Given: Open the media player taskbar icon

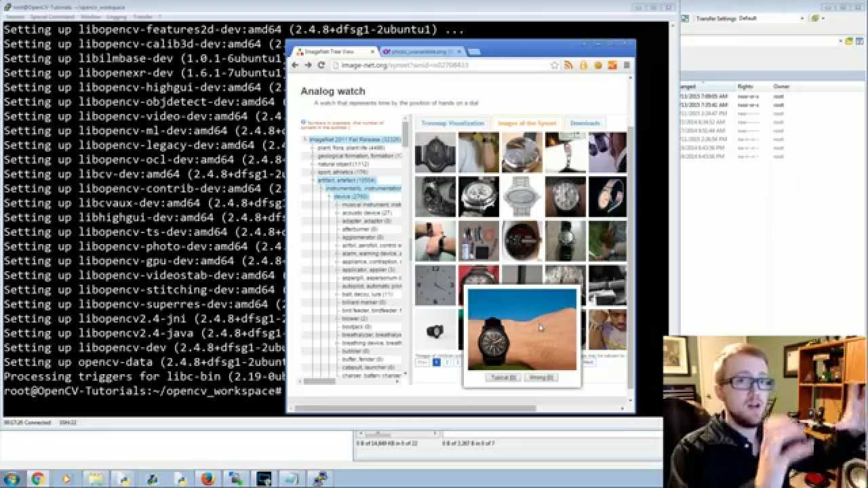Looking at the screenshot, I should pyautogui.click(x=66, y=479).
